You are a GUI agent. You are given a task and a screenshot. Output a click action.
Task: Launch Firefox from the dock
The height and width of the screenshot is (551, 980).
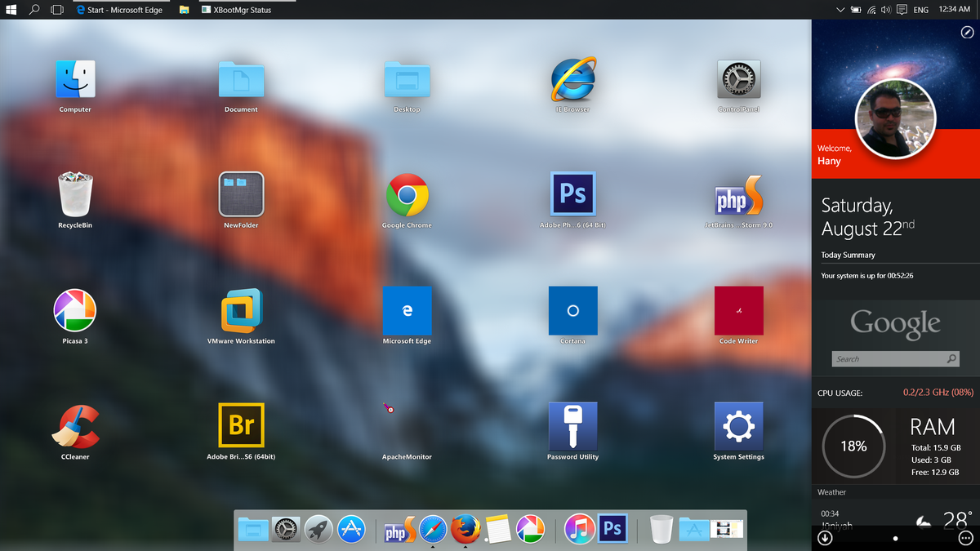pos(465,530)
